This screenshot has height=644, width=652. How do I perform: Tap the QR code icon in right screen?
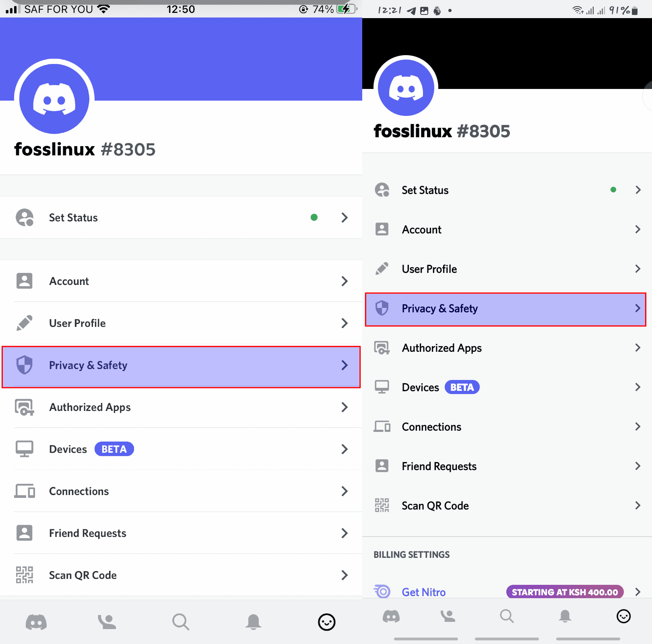(x=382, y=505)
